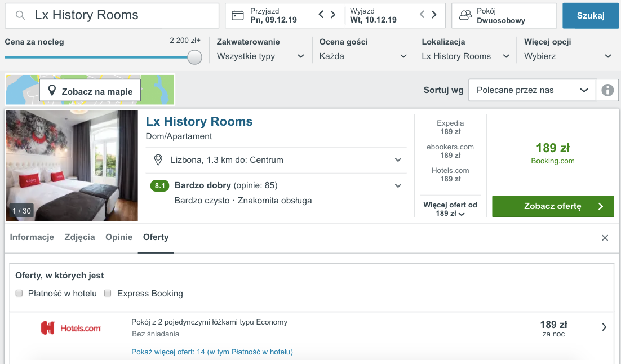Viewport: 621px width, 364px height.
Task: Click Bardzo czysto · Znakomita obsługa text
Action: [x=243, y=201]
